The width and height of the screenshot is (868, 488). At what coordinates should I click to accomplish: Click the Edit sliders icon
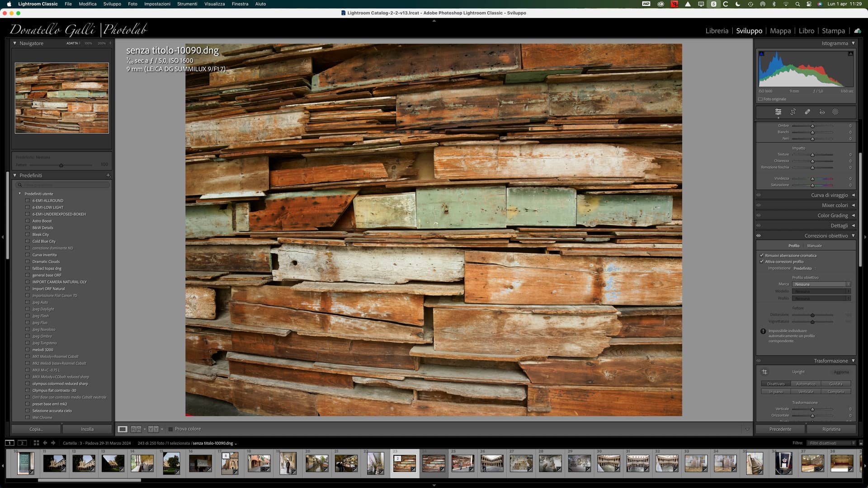pyautogui.click(x=778, y=112)
